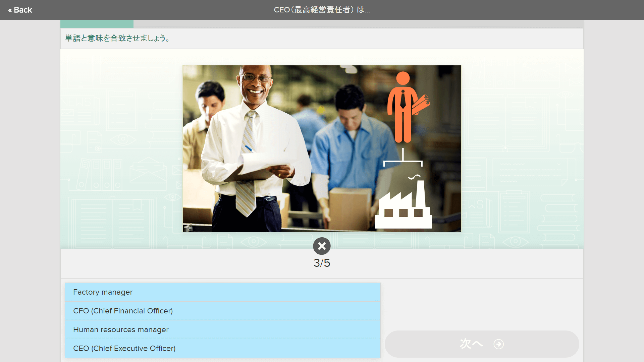Go back using the Back button

(20, 10)
